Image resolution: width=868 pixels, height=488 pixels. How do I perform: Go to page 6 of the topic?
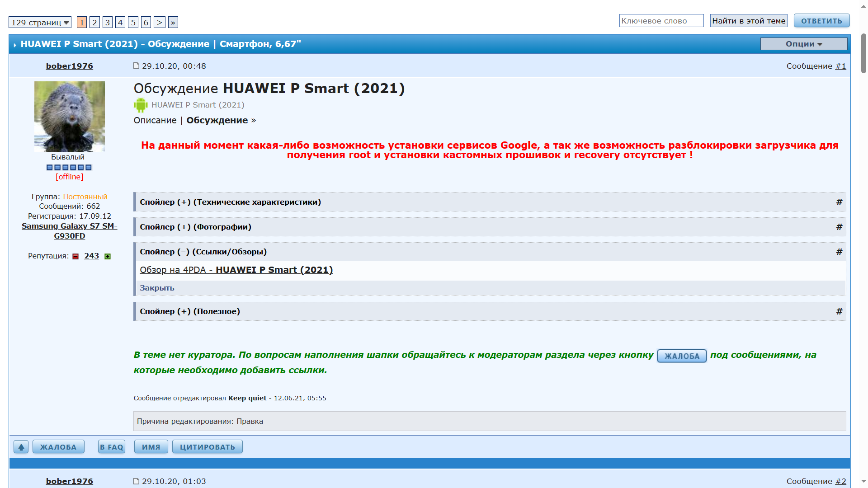click(146, 22)
